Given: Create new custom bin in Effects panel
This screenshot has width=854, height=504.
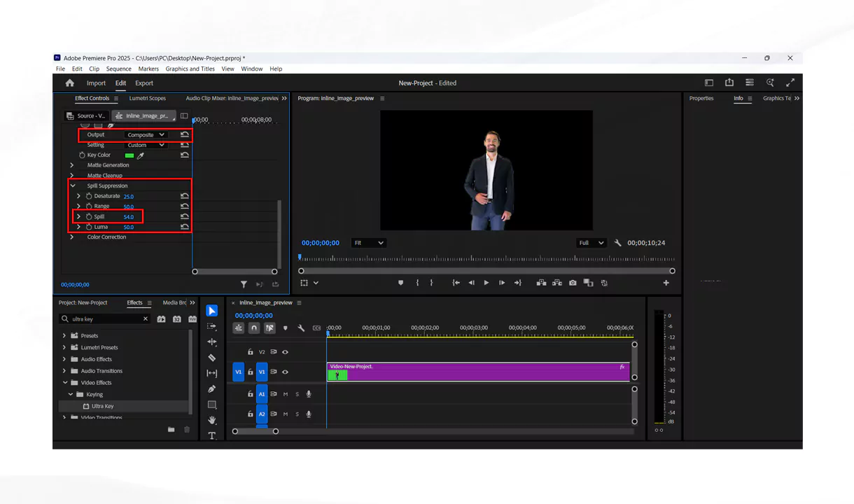Looking at the screenshot, I should 171,429.
